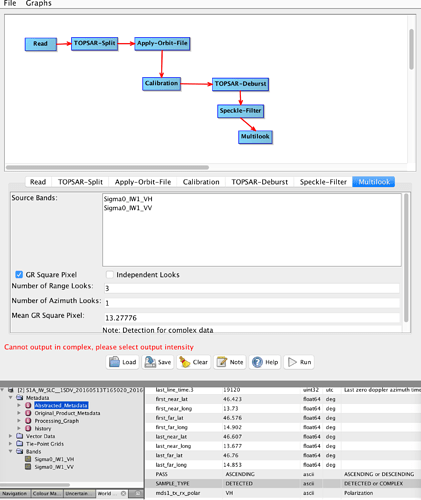Click the S1A_IW_SLC product icon
The width and height of the screenshot is (421, 500).
tap(11, 390)
